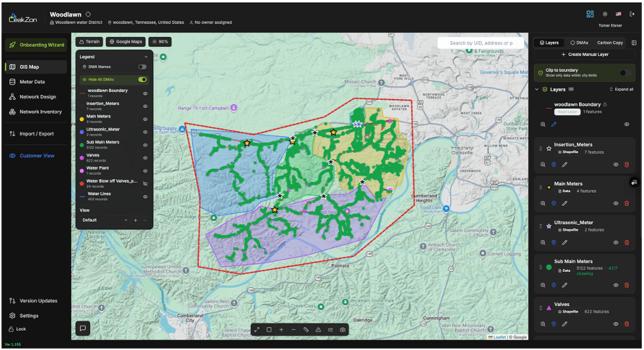Image resolution: width=644 pixels, height=350 pixels.
Task: Open Network Inventory in sidebar
Action: coord(36,111)
